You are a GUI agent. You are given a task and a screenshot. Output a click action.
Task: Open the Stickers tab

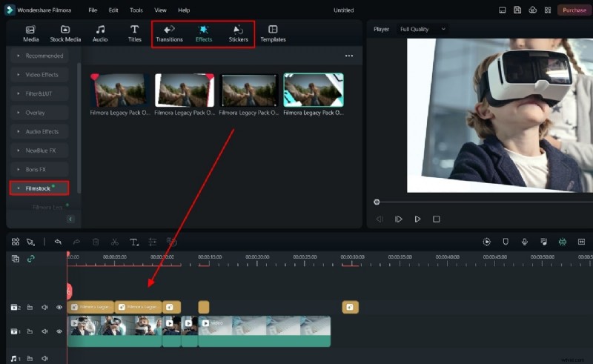[x=238, y=33]
